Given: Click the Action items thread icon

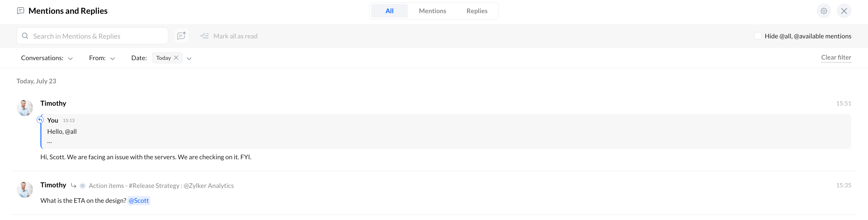Looking at the screenshot, I should (83, 186).
